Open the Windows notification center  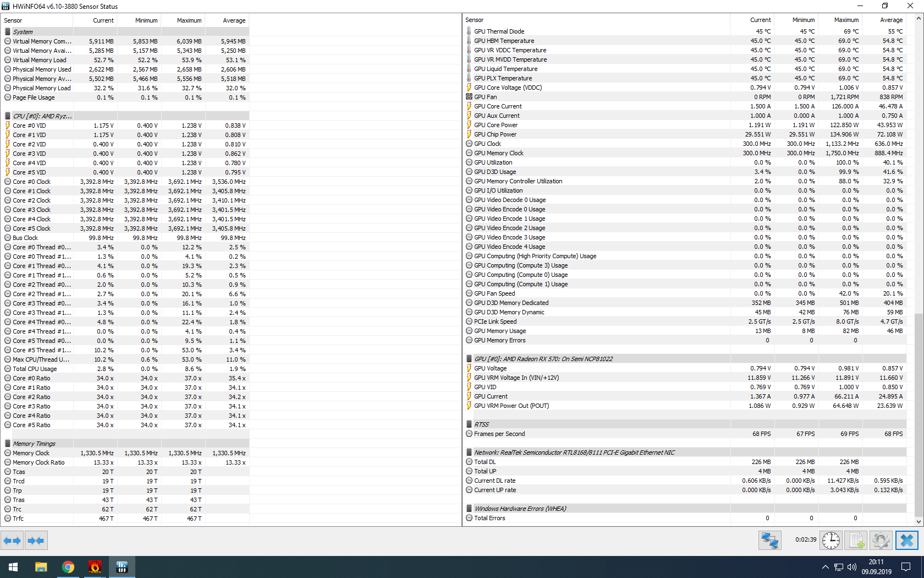point(906,567)
